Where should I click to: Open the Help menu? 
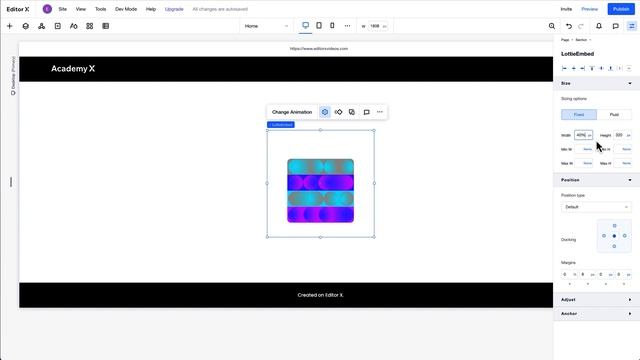pos(151,9)
